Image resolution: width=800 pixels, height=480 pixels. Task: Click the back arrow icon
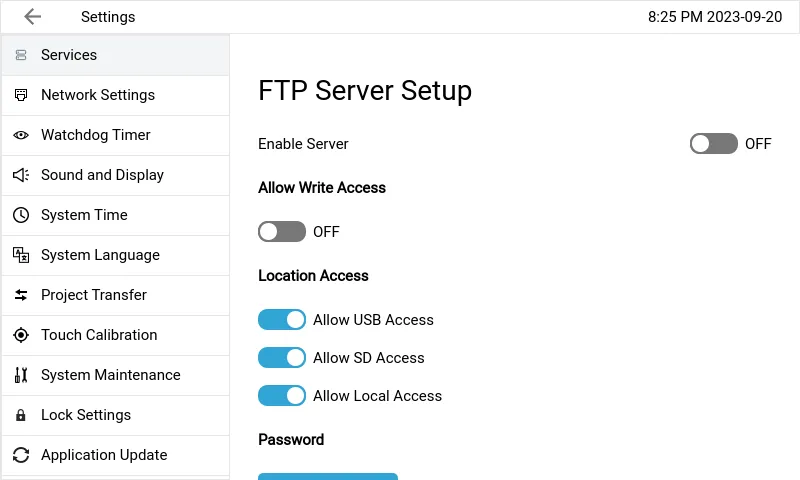tap(33, 17)
